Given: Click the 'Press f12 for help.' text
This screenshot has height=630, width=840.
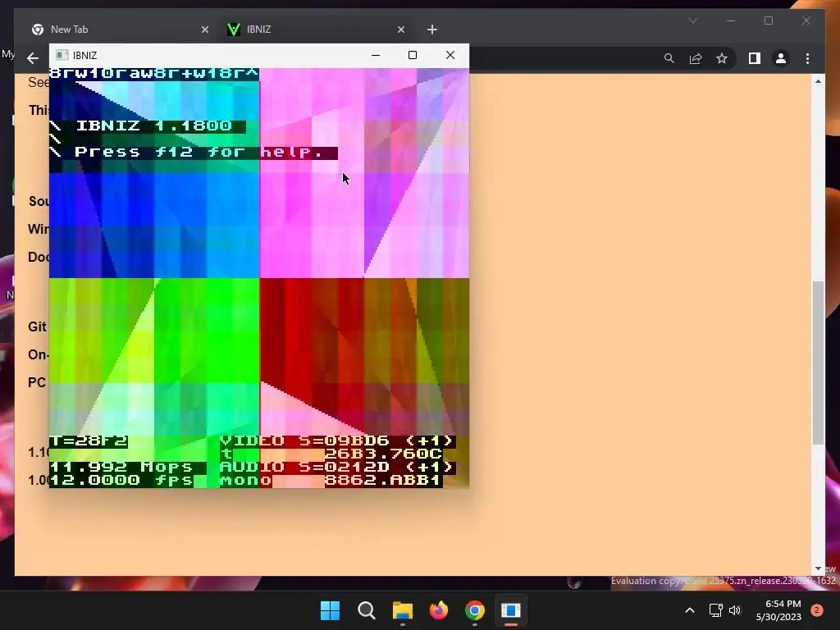Looking at the screenshot, I should pyautogui.click(x=199, y=152).
